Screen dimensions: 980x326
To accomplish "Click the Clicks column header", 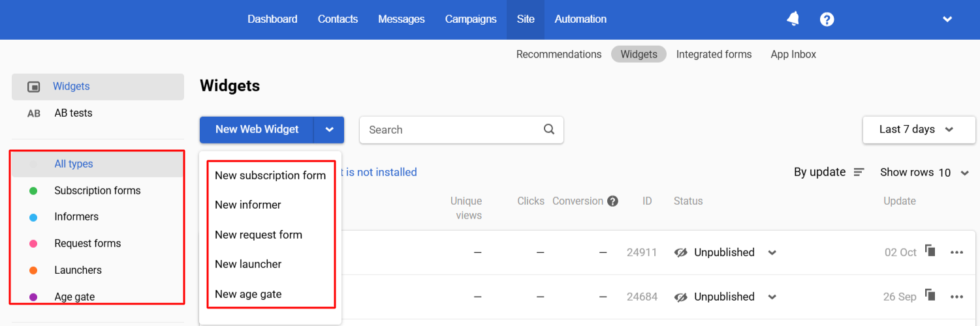I will pyautogui.click(x=531, y=201).
